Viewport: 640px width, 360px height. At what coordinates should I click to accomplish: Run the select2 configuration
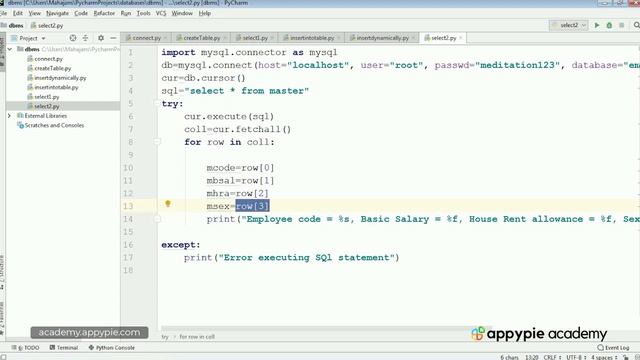click(597, 25)
